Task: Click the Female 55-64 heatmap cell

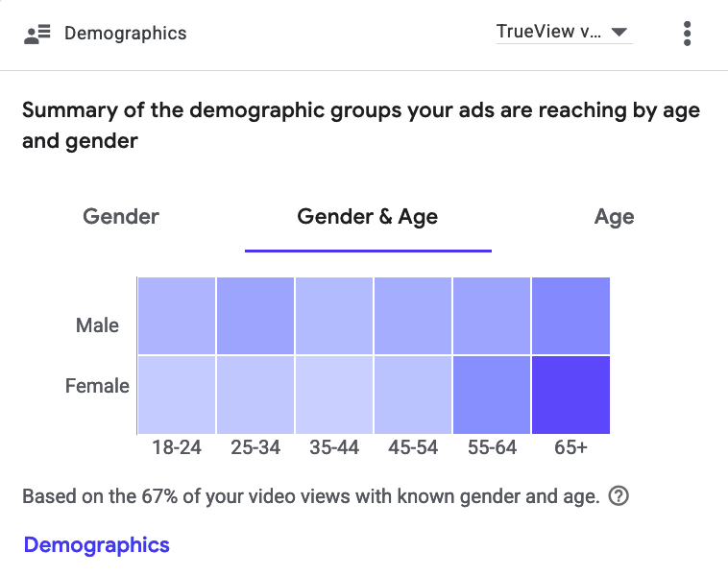Action: pos(492,395)
